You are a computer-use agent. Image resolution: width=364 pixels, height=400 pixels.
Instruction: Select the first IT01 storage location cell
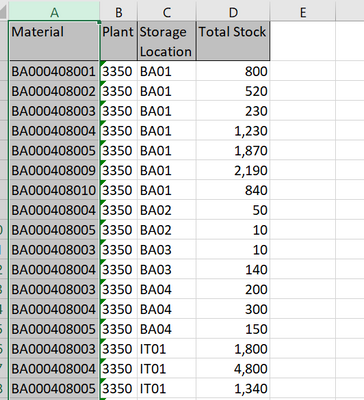167,349
